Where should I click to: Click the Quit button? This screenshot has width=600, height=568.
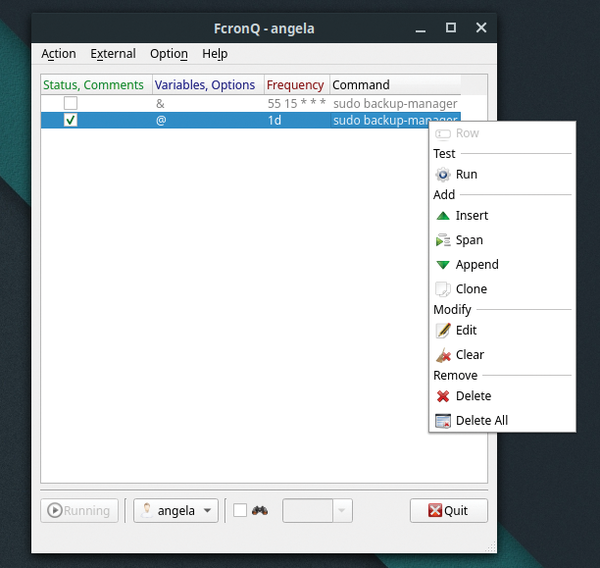pos(448,510)
